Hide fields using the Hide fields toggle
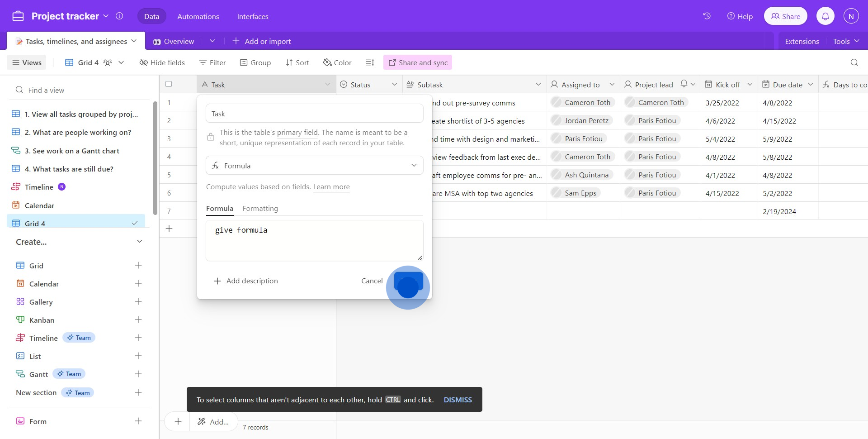The width and height of the screenshot is (868, 439). [162, 62]
